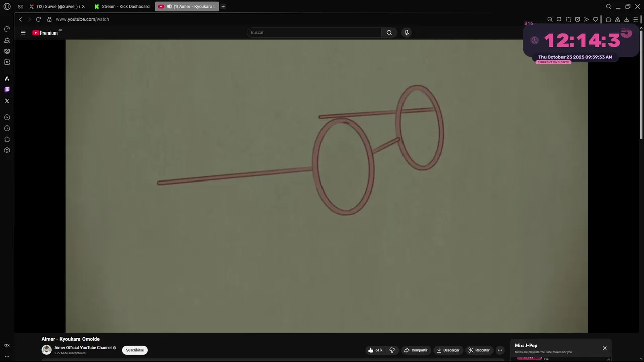This screenshot has height=362, width=644.
Task: Click the YouTube search magnifier button
Action: pyautogui.click(x=389, y=33)
